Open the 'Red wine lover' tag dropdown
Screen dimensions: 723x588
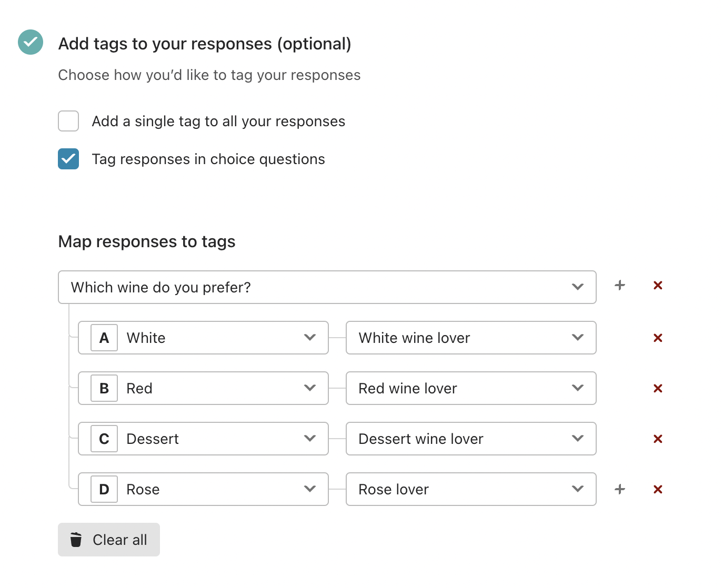471,388
